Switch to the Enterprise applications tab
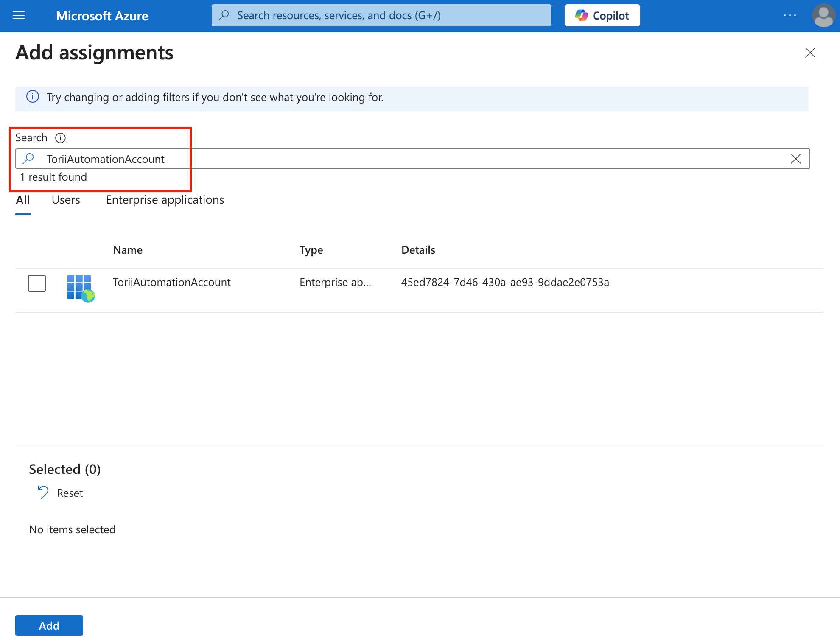Screen dimensions: 840x644 (165, 200)
